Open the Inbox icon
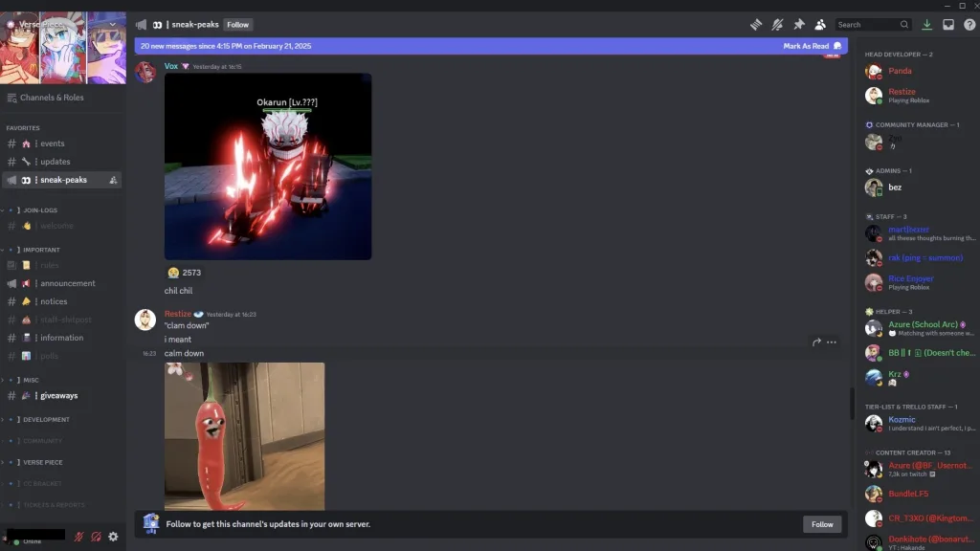 [948, 24]
